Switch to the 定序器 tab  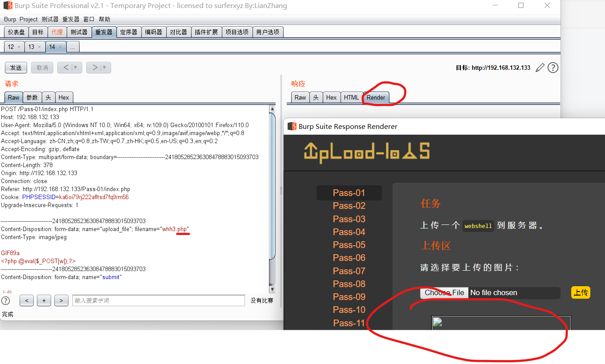point(129,32)
